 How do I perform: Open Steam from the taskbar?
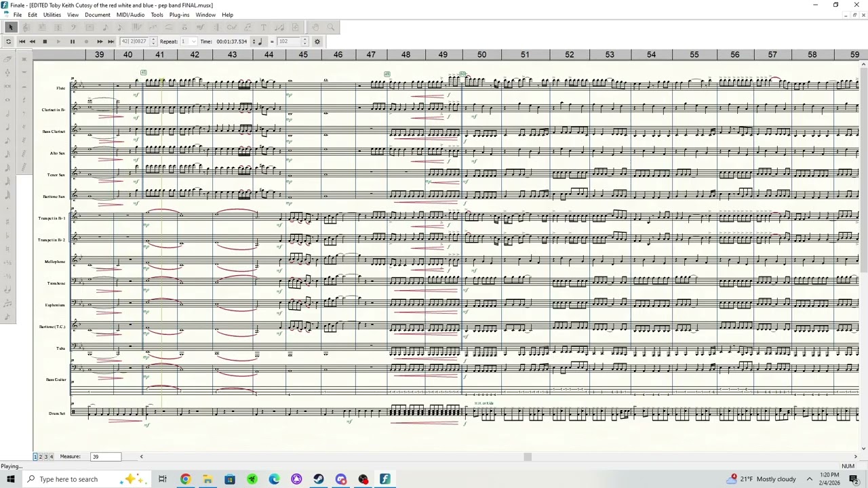319,479
